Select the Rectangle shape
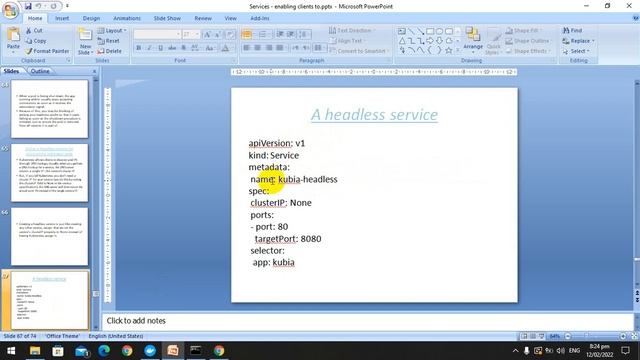 click(430, 31)
